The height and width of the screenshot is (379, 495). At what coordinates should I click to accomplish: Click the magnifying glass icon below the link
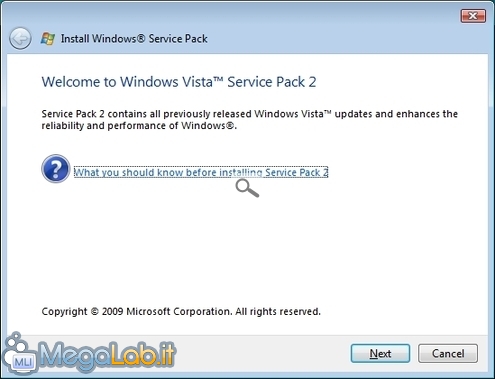[247, 188]
